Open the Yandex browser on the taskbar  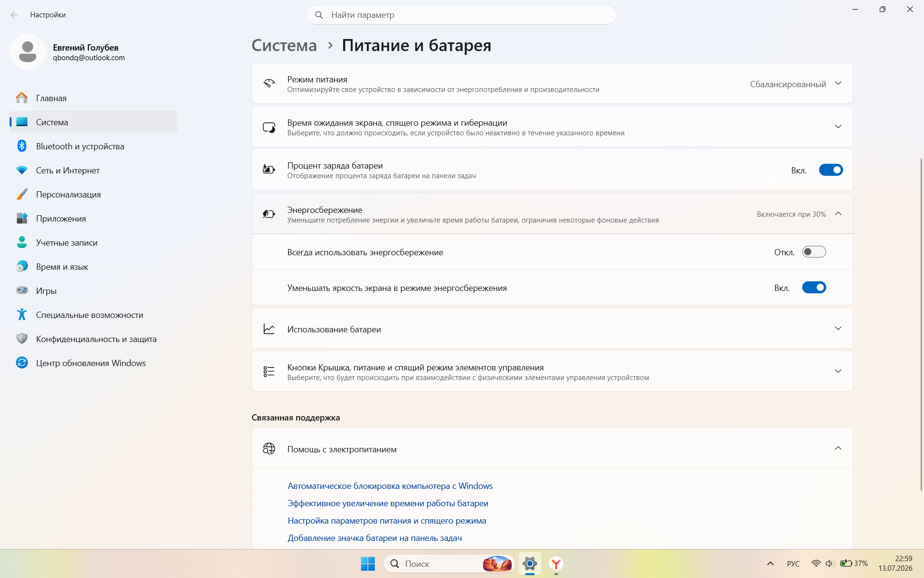coord(556,564)
